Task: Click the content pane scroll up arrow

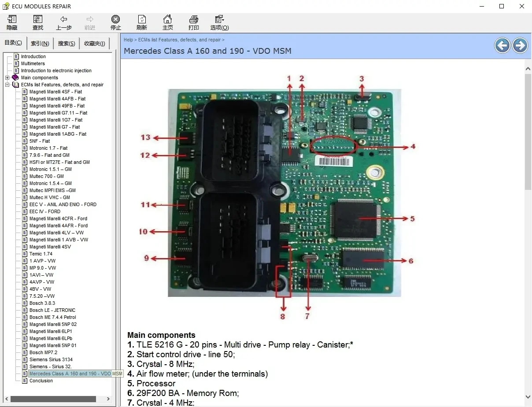Action: (528, 69)
